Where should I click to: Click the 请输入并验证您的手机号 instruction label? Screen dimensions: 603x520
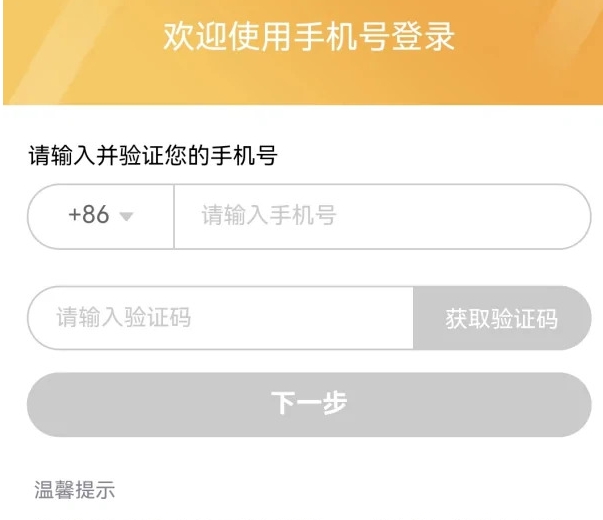[152, 156]
